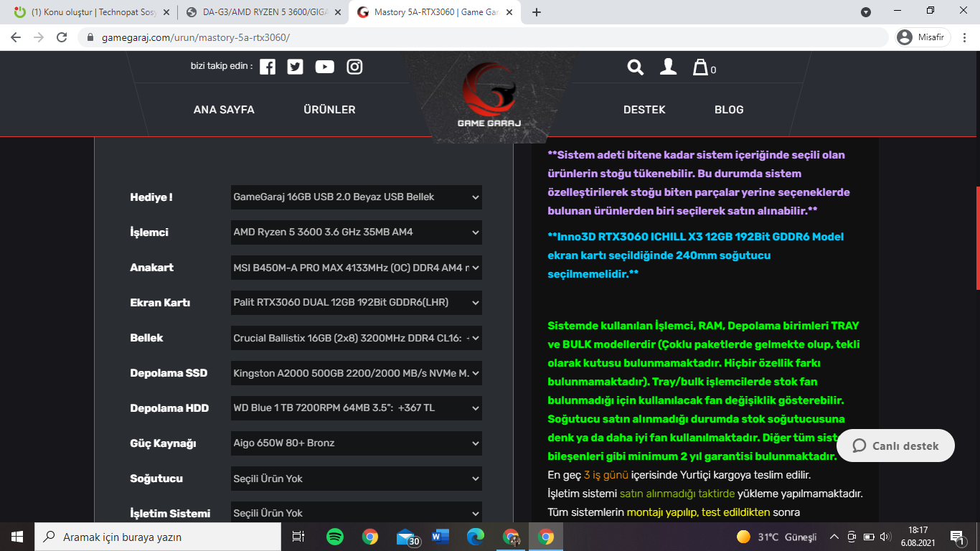Open the Twitter icon in the header
The height and width of the screenshot is (551, 980).
pyautogui.click(x=295, y=67)
